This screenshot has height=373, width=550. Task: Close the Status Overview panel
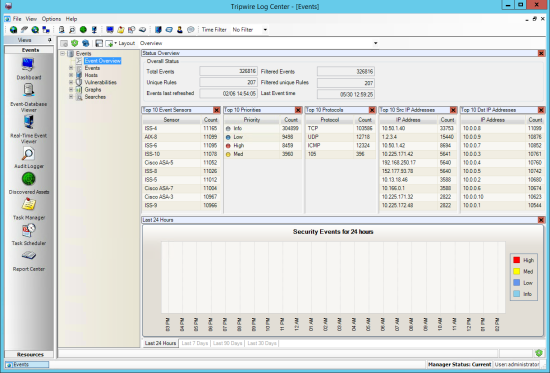click(x=541, y=53)
